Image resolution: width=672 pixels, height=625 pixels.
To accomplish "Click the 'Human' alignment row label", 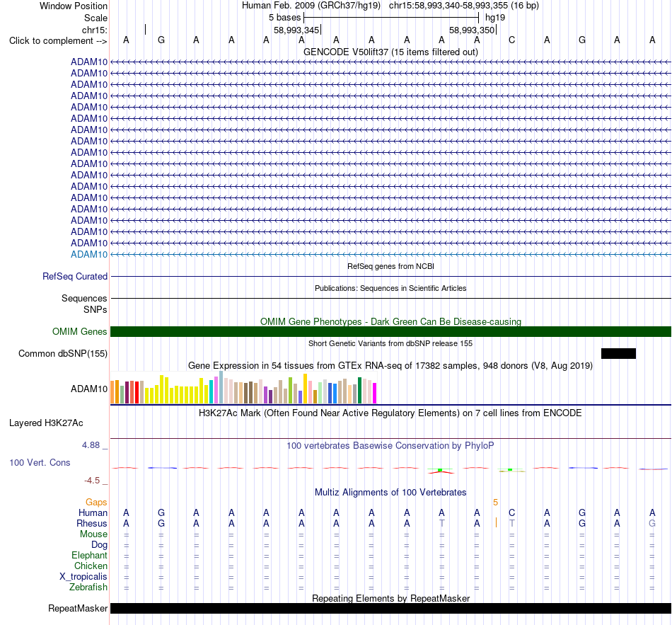I will [x=93, y=512].
